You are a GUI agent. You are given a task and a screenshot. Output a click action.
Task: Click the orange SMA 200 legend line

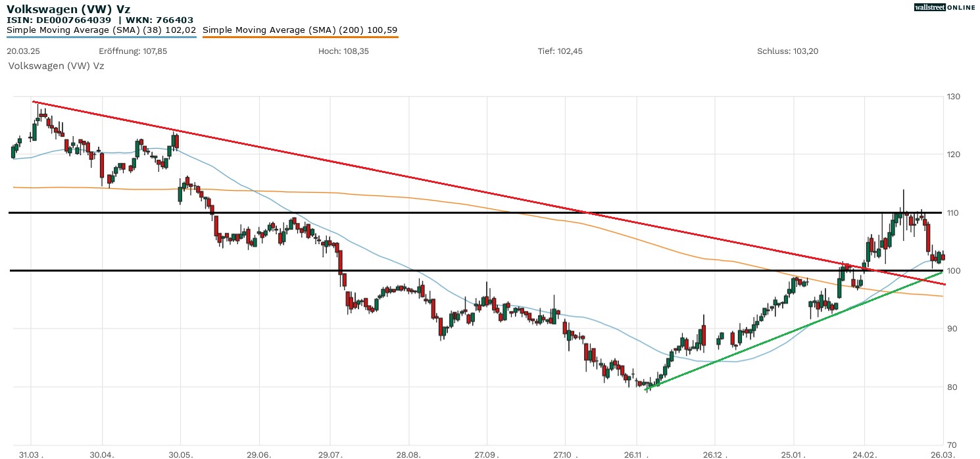tap(300, 37)
